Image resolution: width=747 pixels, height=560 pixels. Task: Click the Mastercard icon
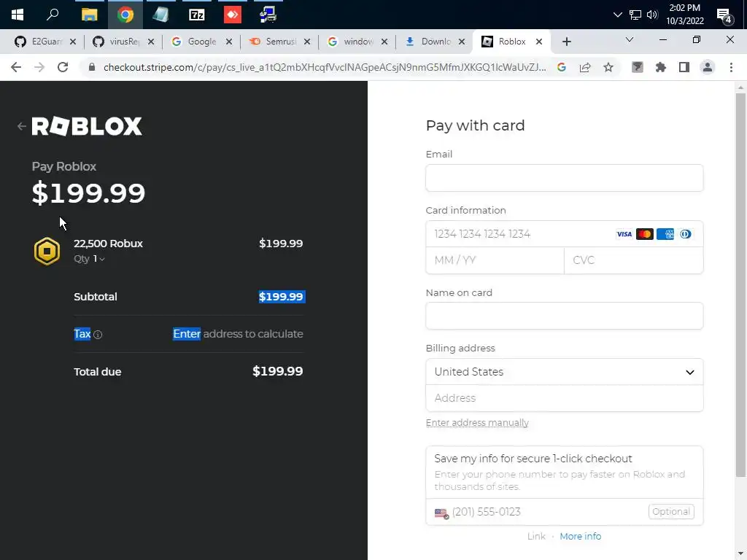644,234
